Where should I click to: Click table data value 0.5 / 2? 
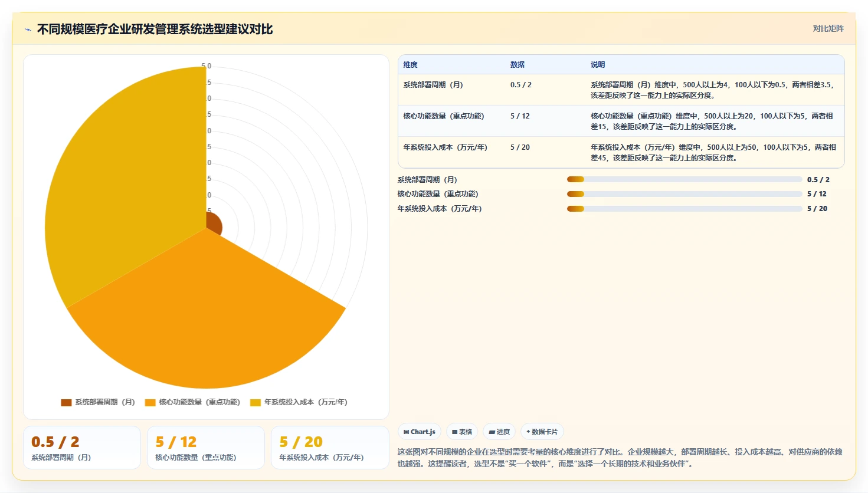point(521,85)
